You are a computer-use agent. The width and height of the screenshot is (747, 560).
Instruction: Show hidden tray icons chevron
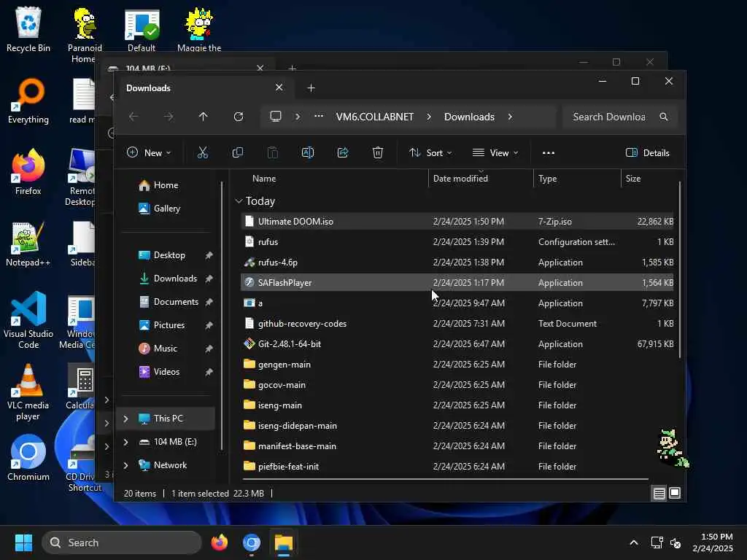634,542
